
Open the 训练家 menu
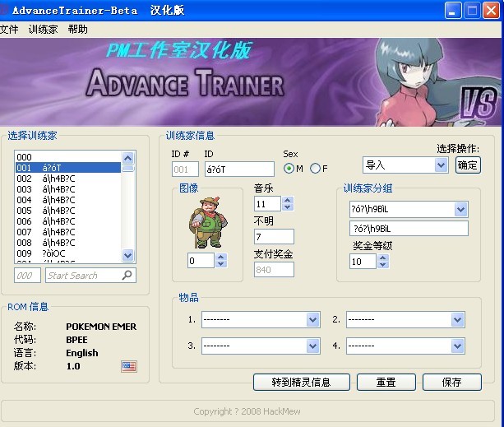point(43,30)
